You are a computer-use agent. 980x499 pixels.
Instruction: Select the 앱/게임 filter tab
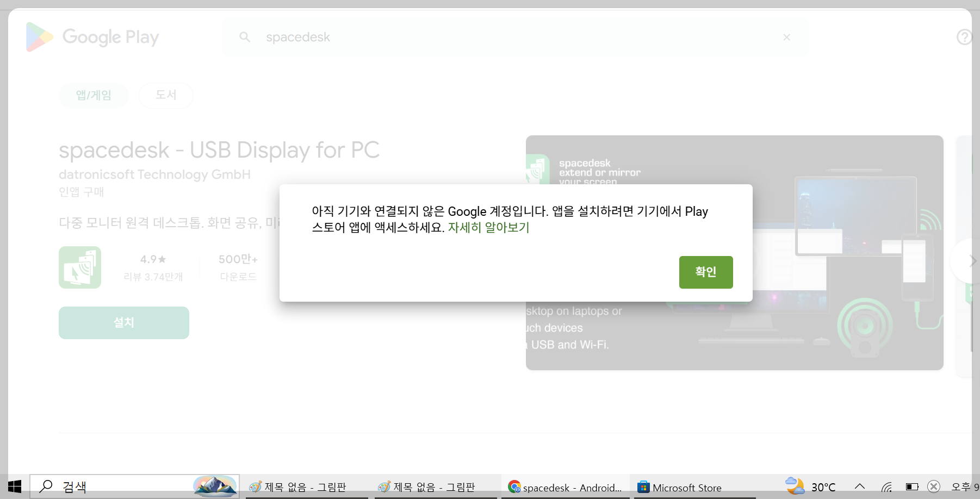(94, 95)
